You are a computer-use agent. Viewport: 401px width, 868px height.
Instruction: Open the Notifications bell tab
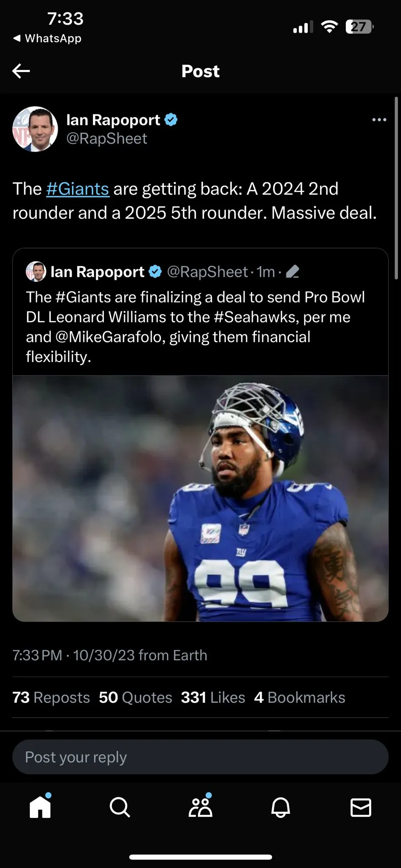(x=281, y=807)
